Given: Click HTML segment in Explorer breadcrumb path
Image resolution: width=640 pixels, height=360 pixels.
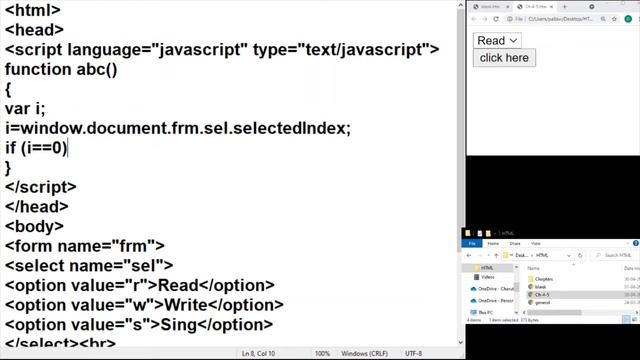Looking at the screenshot, I should [542, 256].
